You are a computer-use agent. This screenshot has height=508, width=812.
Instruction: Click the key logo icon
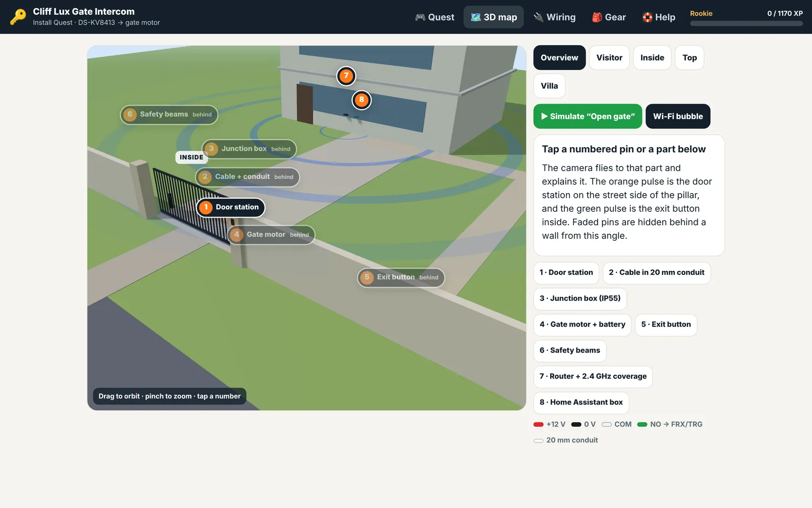pos(18,17)
